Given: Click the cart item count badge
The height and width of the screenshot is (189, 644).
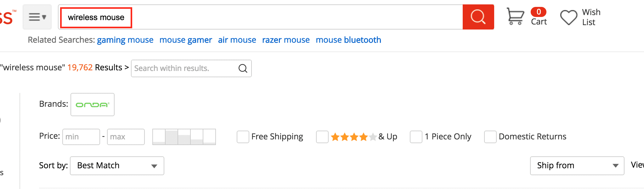Looking at the screenshot, I should (539, 12).
